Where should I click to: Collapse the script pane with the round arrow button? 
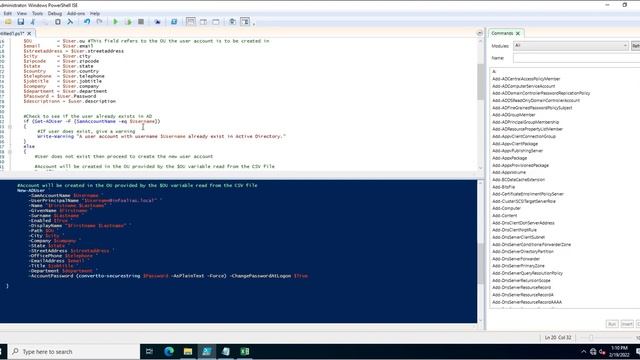[x=480, y=33]
